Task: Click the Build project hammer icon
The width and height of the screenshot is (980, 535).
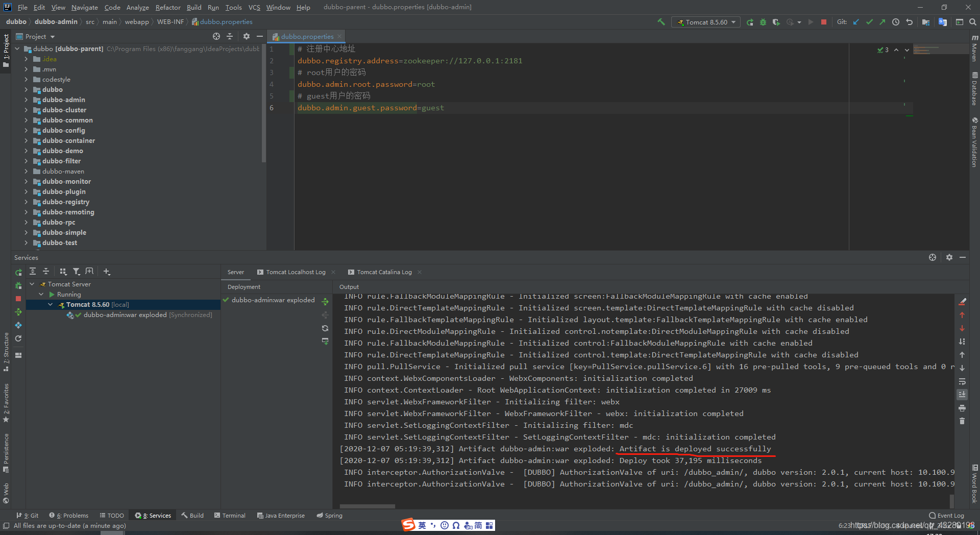Action: (661, 22)
